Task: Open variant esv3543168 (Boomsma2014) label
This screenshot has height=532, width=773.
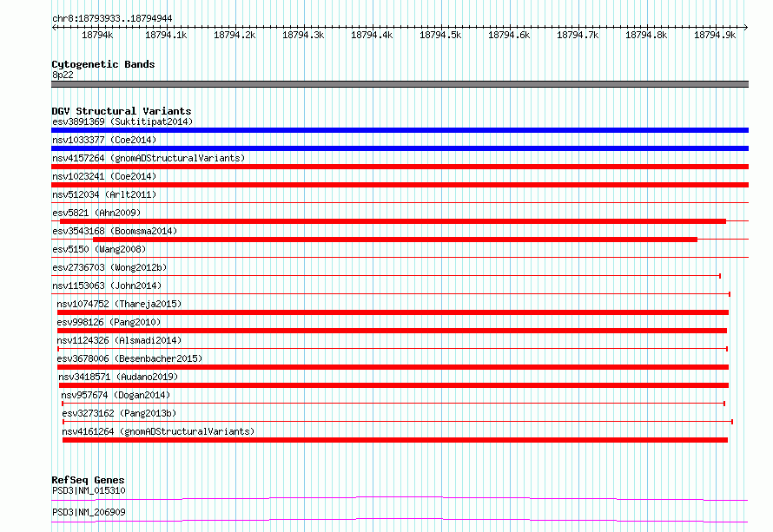Action: coord(115,231)
